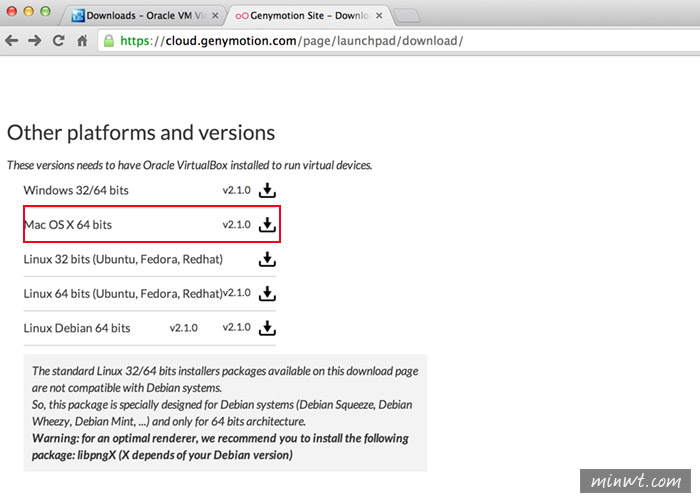Reload the page with the refresh icon
This screenshot has width=700, height=502.
pyautogui.click(x=58, y=41)
